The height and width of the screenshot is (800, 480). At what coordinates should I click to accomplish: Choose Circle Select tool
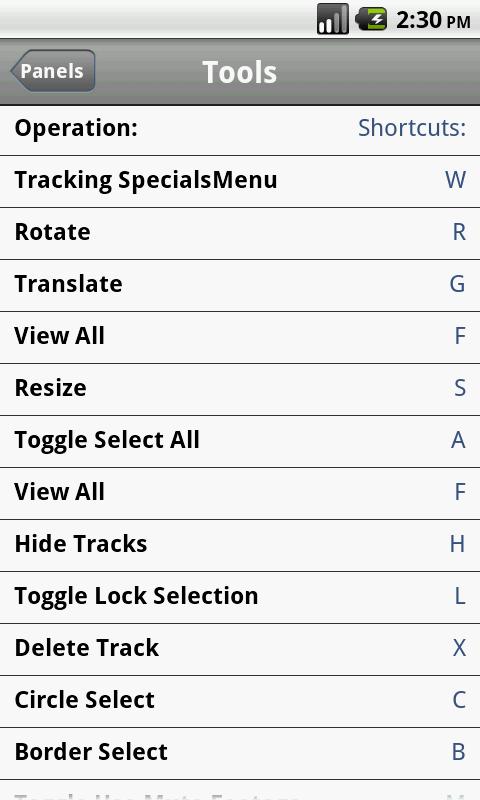click(x=240, y=702)
